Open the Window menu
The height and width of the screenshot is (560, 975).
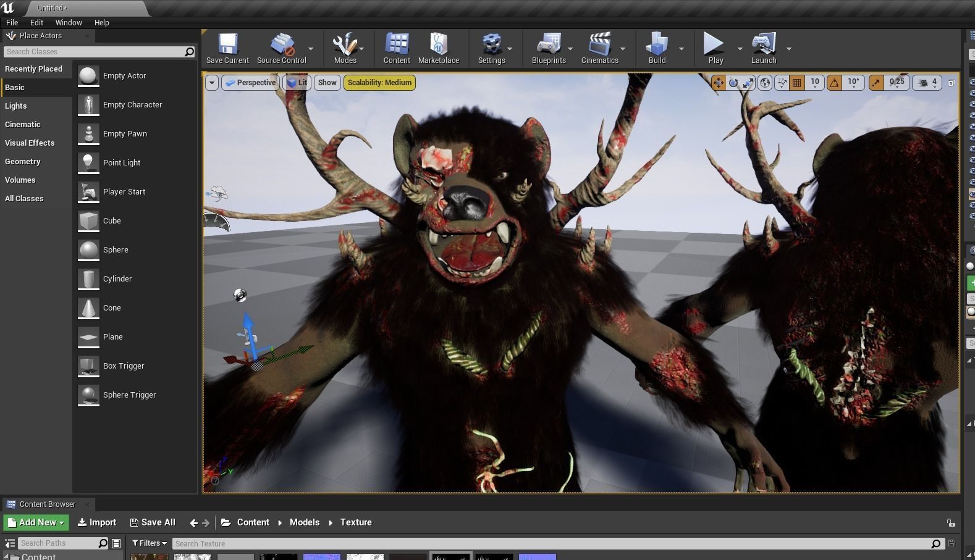[x=69, y=22]
